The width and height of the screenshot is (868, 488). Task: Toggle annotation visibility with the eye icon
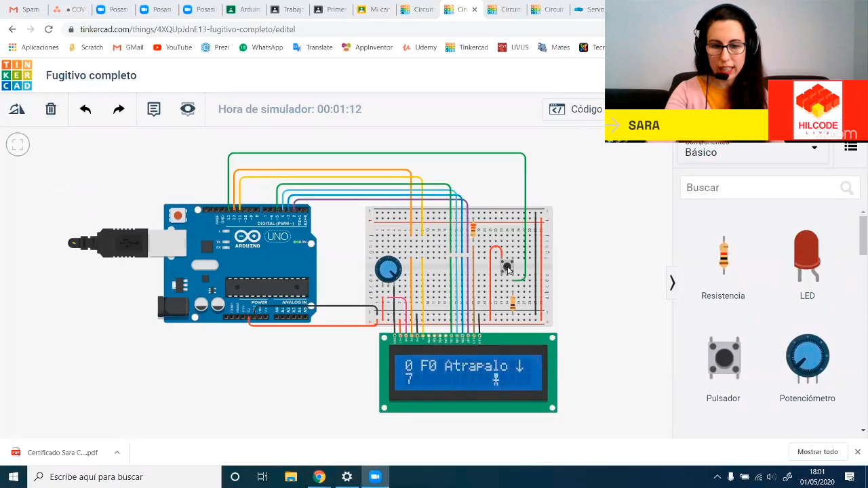[187, 109]
